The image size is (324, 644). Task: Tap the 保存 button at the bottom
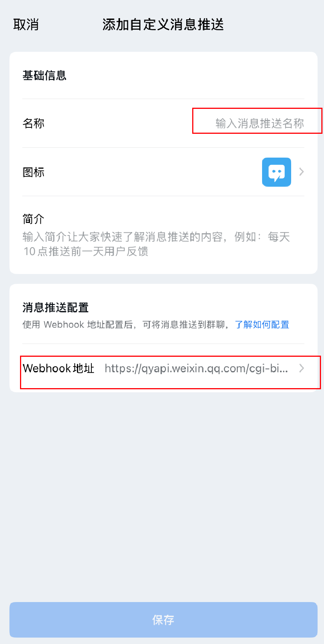164,620
